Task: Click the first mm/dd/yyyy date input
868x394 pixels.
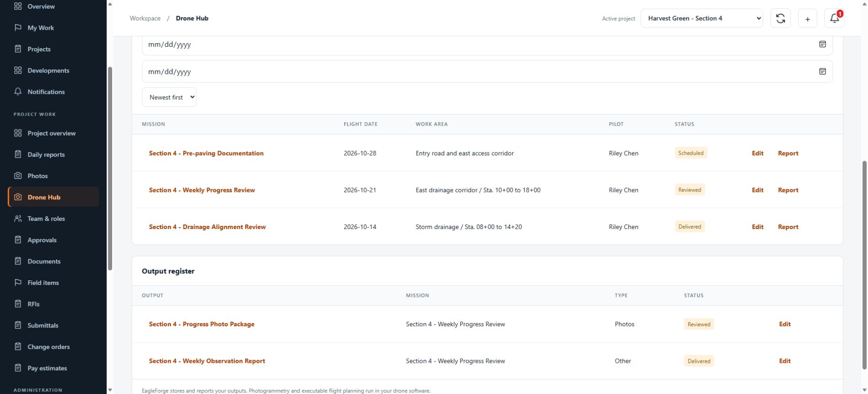Action: pos(487,44)
